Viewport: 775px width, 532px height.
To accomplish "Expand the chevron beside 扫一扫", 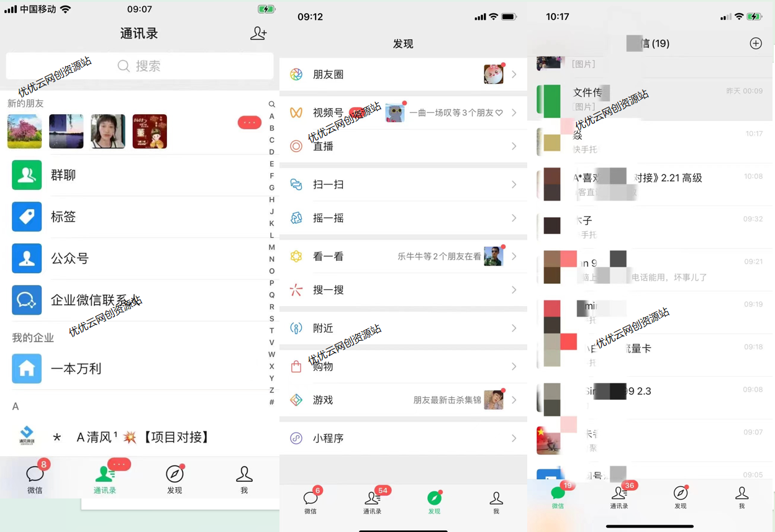I will pos(514,184).
